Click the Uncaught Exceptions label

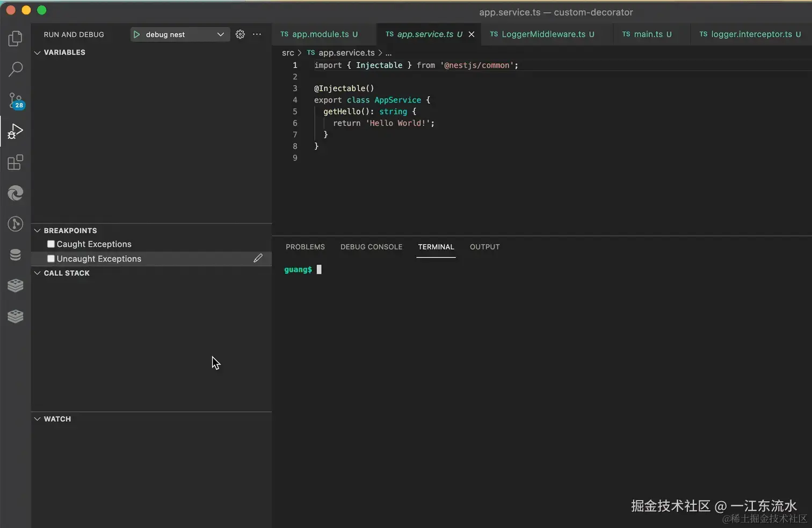[x=99, y=259]
